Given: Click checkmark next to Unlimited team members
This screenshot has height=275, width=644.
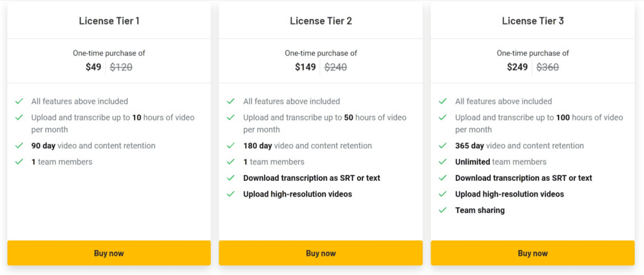Looking at the screenshot, I should (442, 161).
